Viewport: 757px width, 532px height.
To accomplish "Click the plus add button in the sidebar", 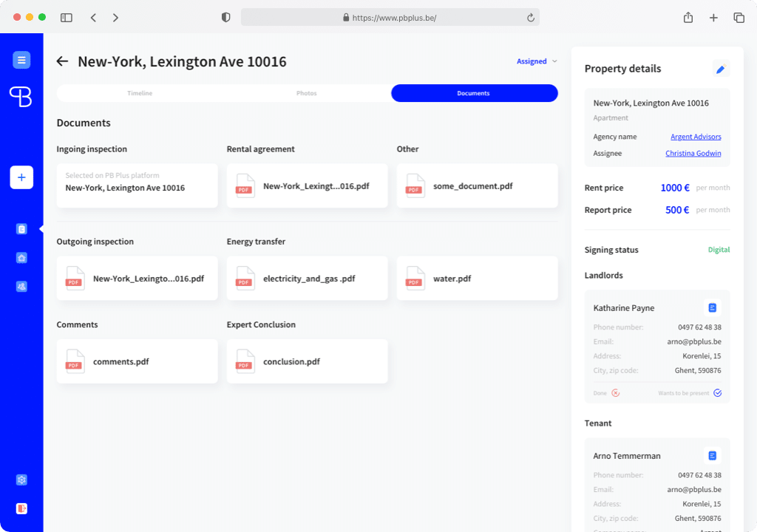I will pos(21,177).
